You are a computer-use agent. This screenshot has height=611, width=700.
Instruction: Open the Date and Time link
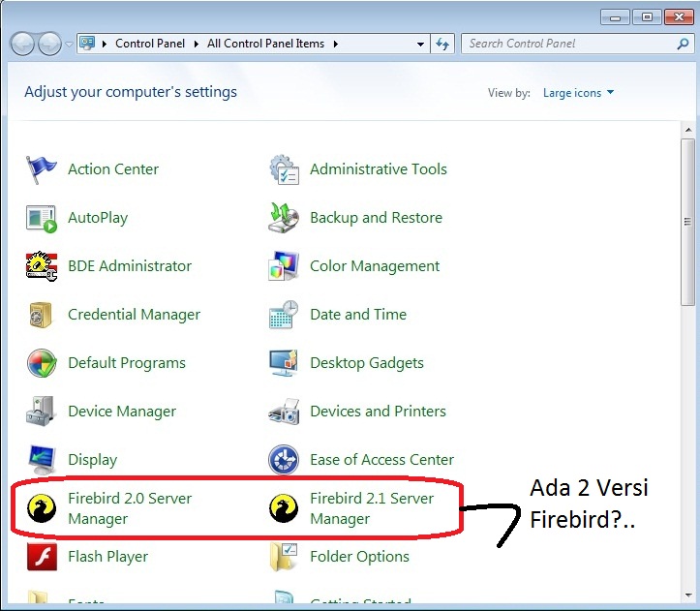point(358,315)
